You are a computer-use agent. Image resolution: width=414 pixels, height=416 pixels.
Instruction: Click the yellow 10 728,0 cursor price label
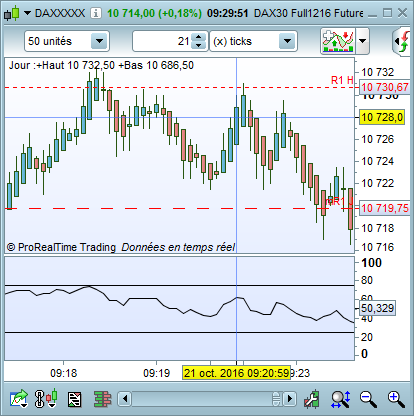tap(382, 117)
